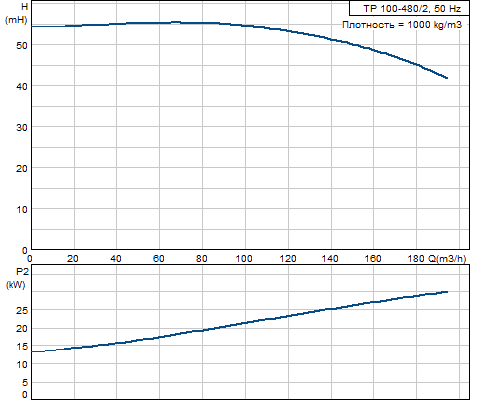Click the right end of the head curve
The width and height of the screenshot is (500, 400).
click(447, 78)
